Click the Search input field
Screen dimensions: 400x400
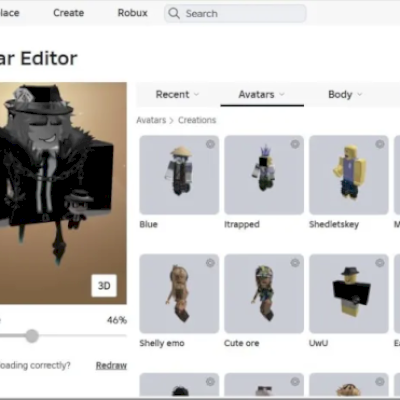235,13
